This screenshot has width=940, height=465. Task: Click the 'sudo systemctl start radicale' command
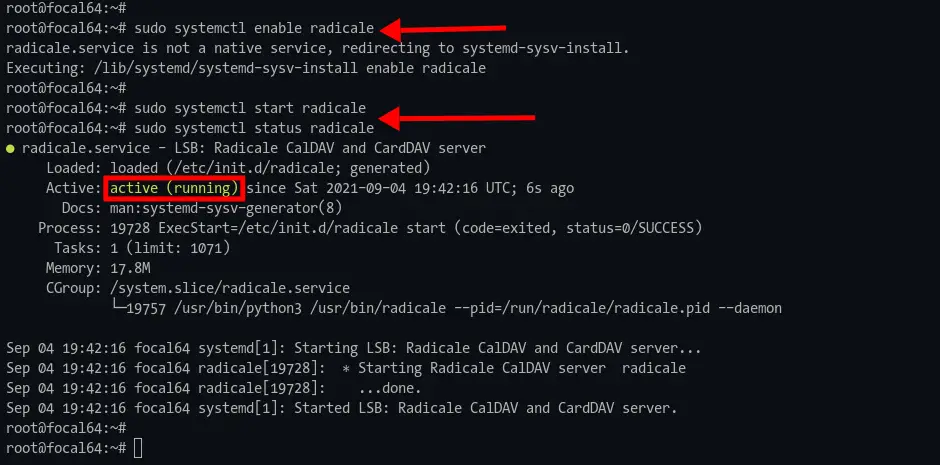coord(250,108)
